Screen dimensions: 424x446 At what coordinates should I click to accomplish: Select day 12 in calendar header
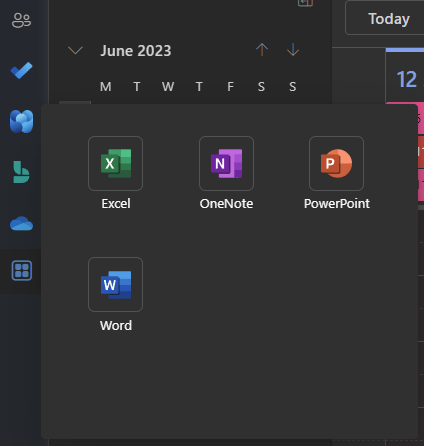pos(407,79)
